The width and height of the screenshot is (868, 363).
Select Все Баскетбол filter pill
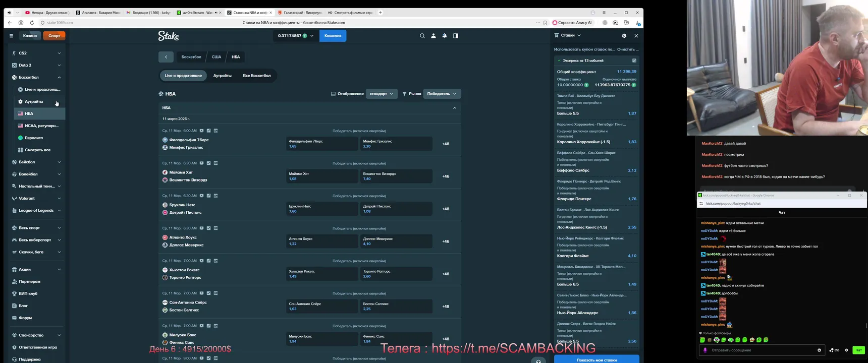pyautogui.click(x=257, y=76)
